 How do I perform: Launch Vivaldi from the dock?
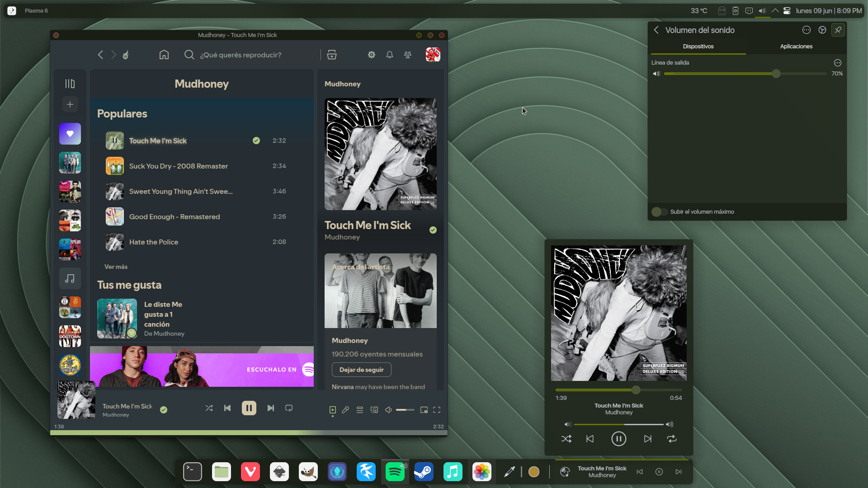click(250, 472)
